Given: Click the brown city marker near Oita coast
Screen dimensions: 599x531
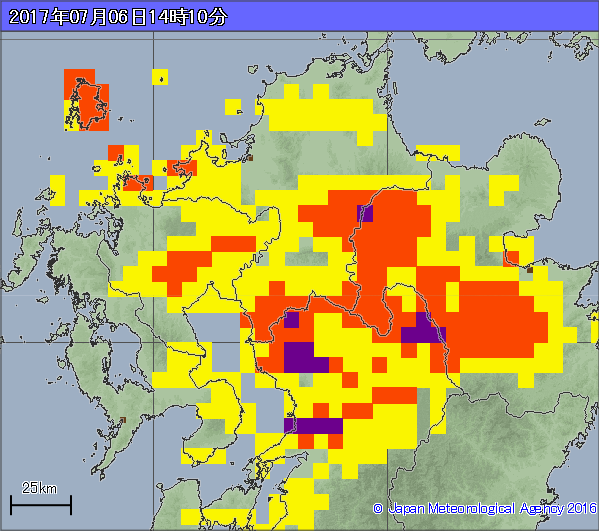Looking at the screenshot, I should (x=530, y=270).
